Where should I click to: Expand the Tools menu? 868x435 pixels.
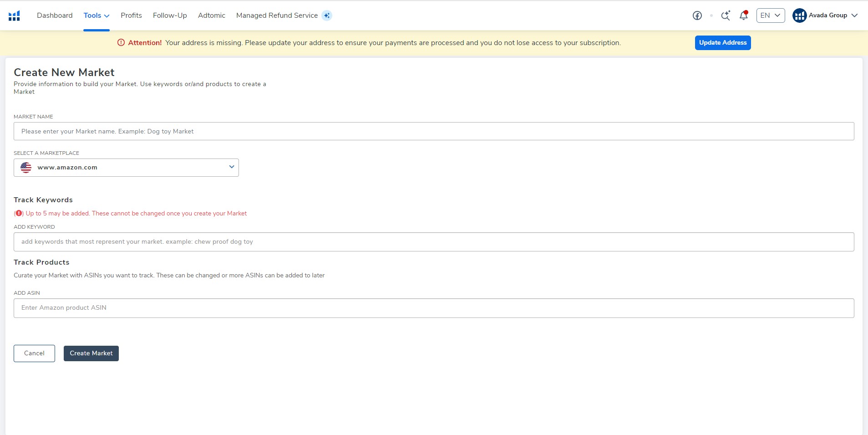pyautogui.click(x=96, y=15)
